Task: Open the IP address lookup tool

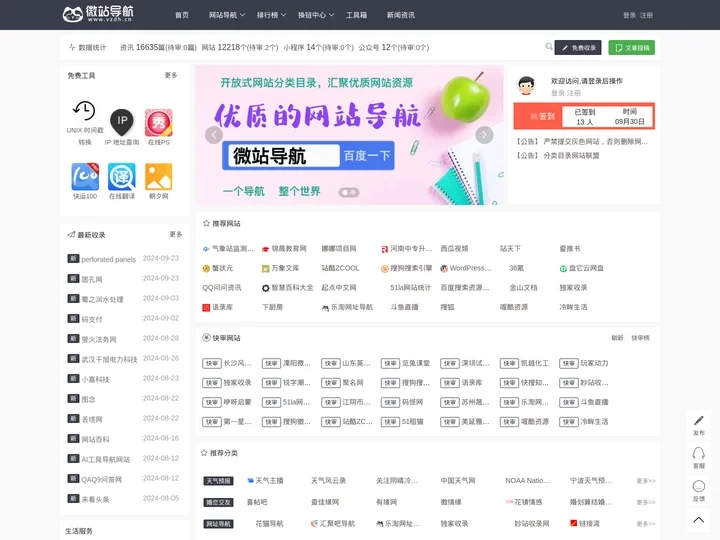Action: click(x=122, y=127)
